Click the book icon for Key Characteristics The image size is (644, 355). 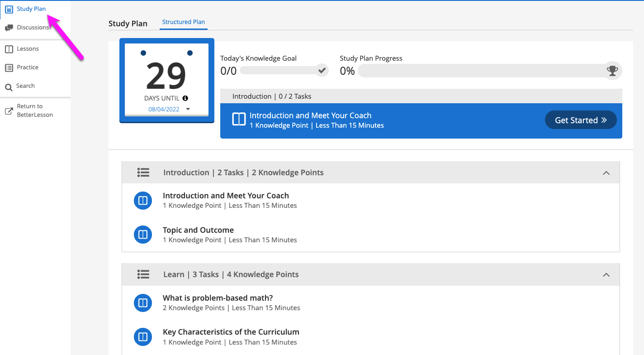143,337
